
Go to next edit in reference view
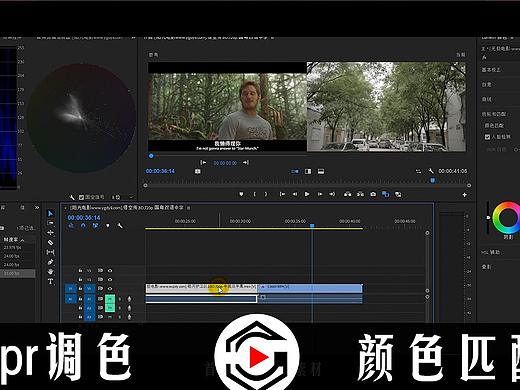pos(246,162)
